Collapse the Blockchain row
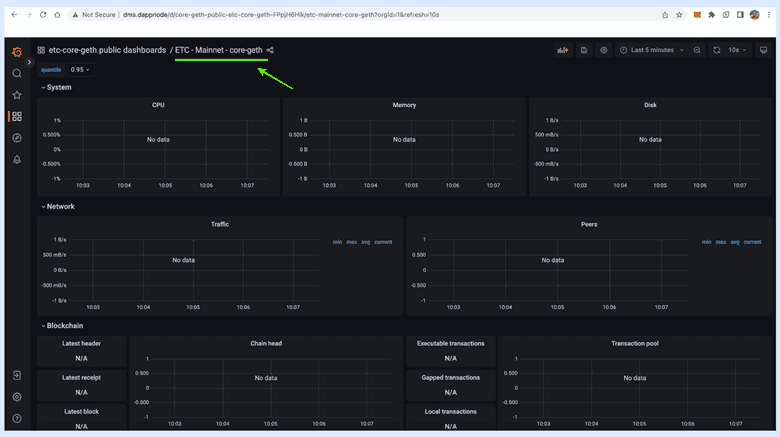 64,326
